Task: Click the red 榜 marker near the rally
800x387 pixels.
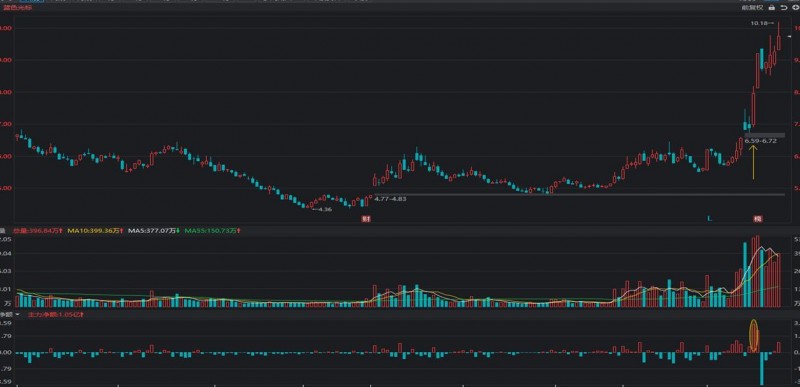Action: [758, 219]
